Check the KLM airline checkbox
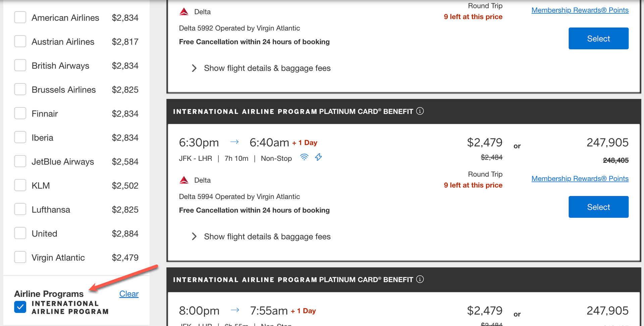Screen dimensions: 644x326 20,185
